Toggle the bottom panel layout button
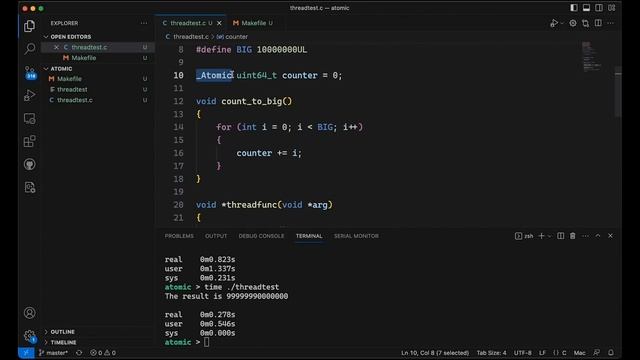Screen dimensions: 640x360 click(586, 8)
